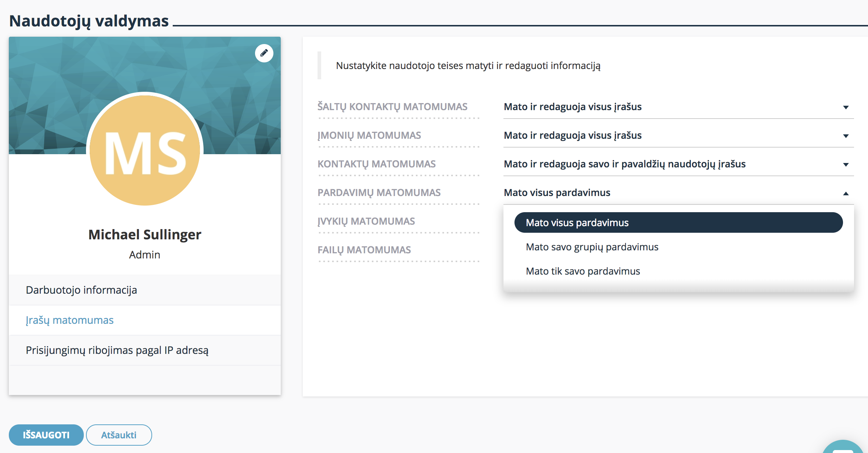Viewport: 868px width, 453px height.
Task: Click the MS avatar circle
Action: pos(145,150)
